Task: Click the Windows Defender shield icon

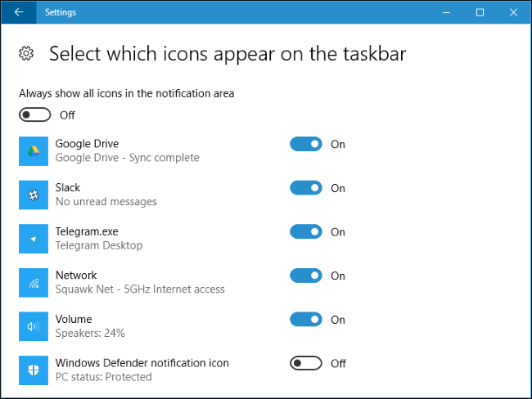Action: click(34, 370)
